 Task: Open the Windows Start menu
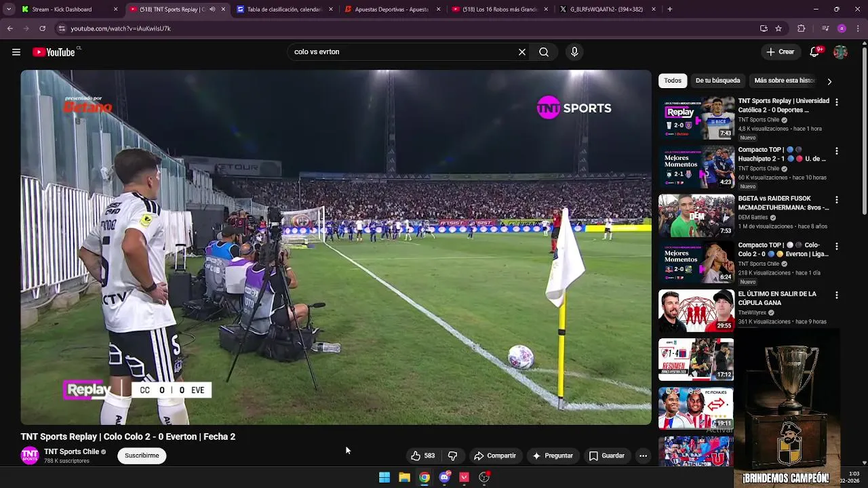384,477
